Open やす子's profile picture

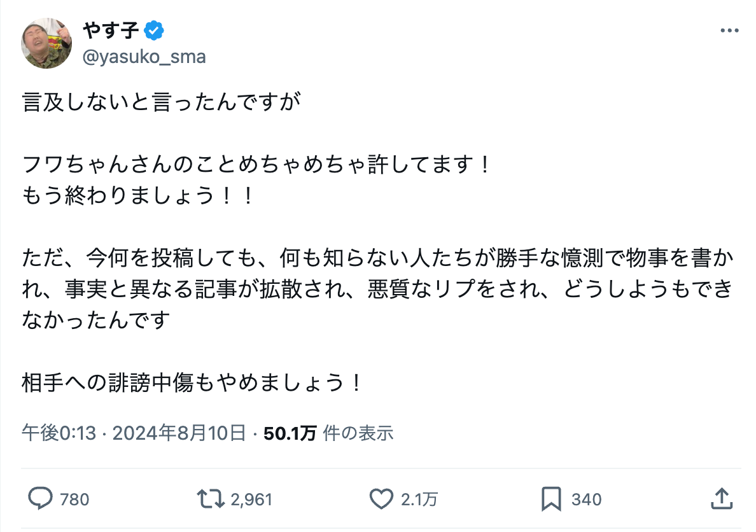[x=46, y=42]
